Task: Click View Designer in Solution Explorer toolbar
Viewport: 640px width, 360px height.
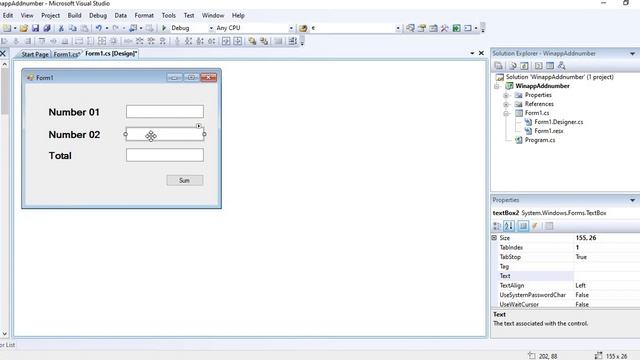Action: (550, 66)
